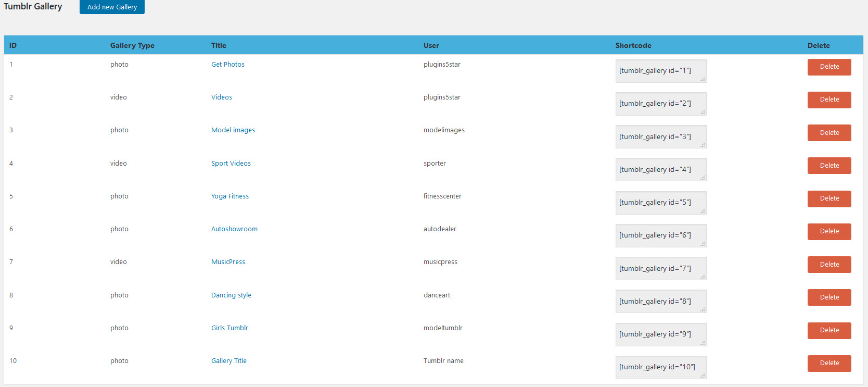The width and height of the screenshot is (868, 387).
Task: Select the shortcode field with id="9"
Action: point(661,334)
